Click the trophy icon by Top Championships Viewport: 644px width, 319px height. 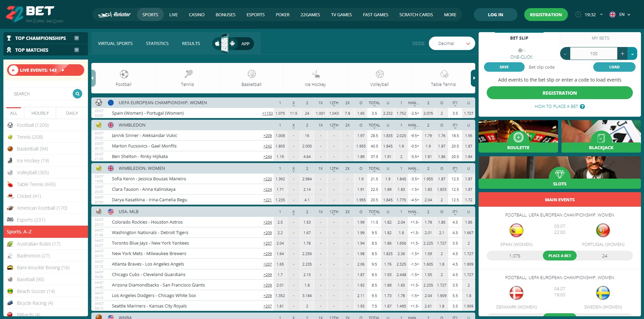[x=9, y=38]
